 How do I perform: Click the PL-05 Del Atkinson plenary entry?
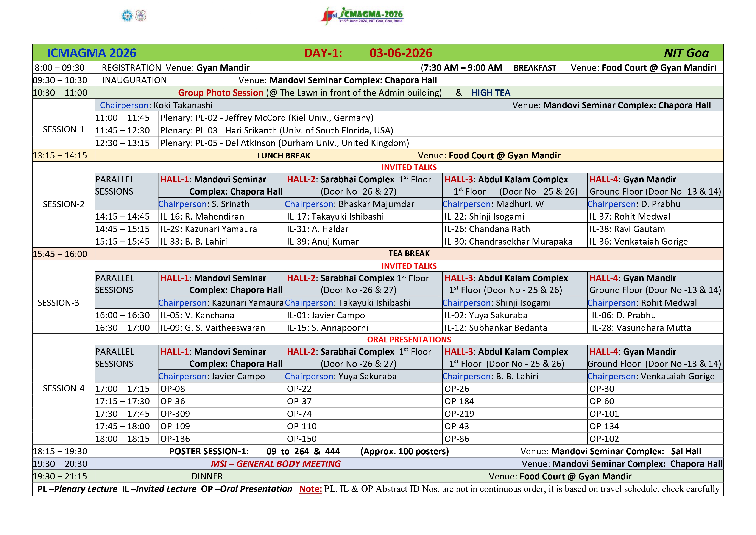(x=441, y=143)
